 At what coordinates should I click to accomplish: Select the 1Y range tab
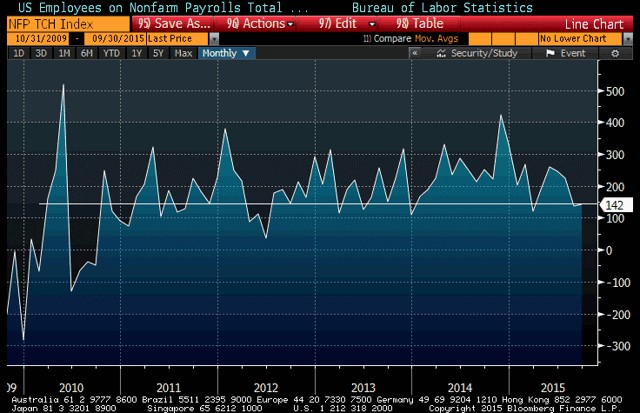tap(136, 53)
